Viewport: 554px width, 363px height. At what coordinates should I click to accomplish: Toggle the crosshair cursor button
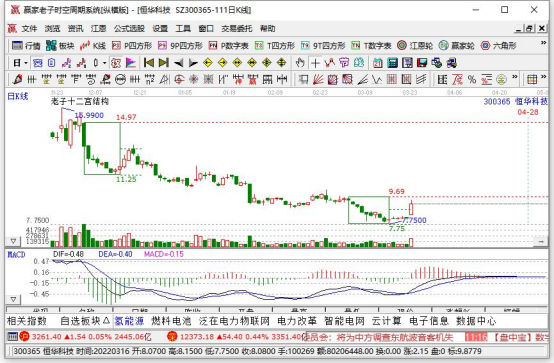point(315,63)
